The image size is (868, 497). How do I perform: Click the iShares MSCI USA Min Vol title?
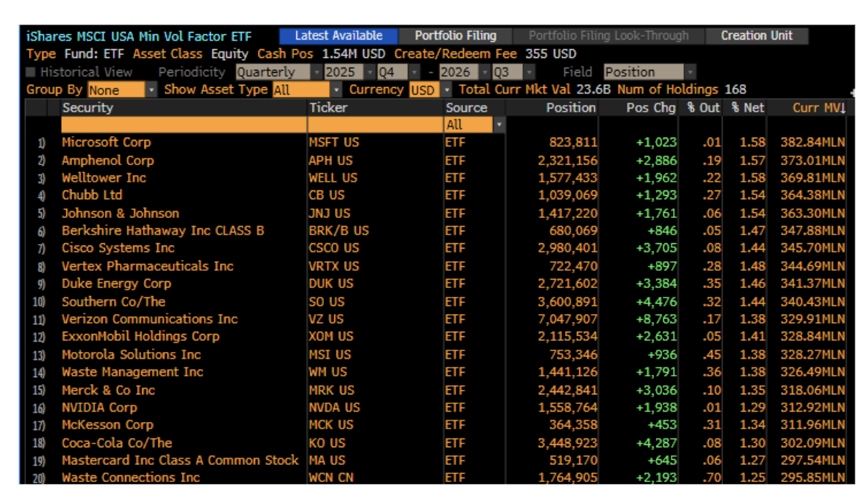click(138, 36)
